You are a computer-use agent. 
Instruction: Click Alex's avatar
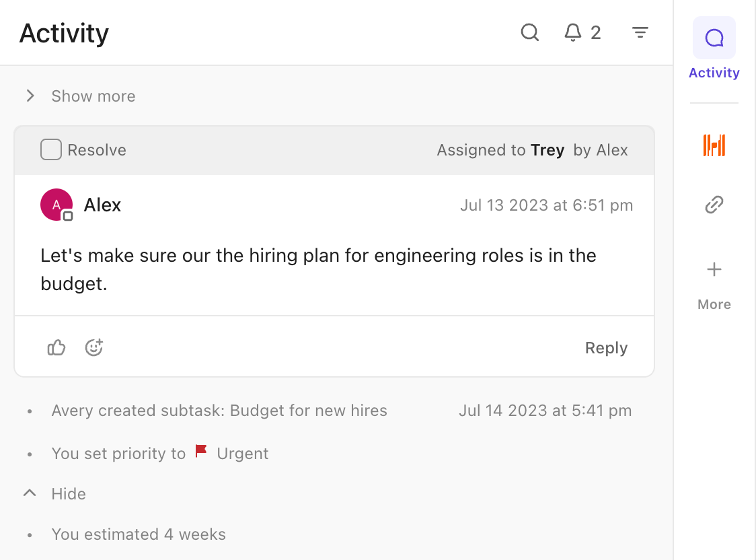[56, 205]
